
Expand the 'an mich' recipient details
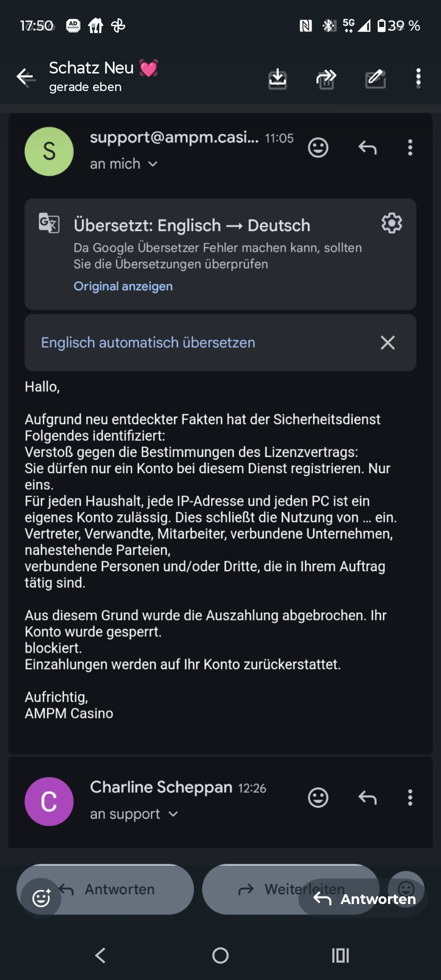[x=124, y=164]
